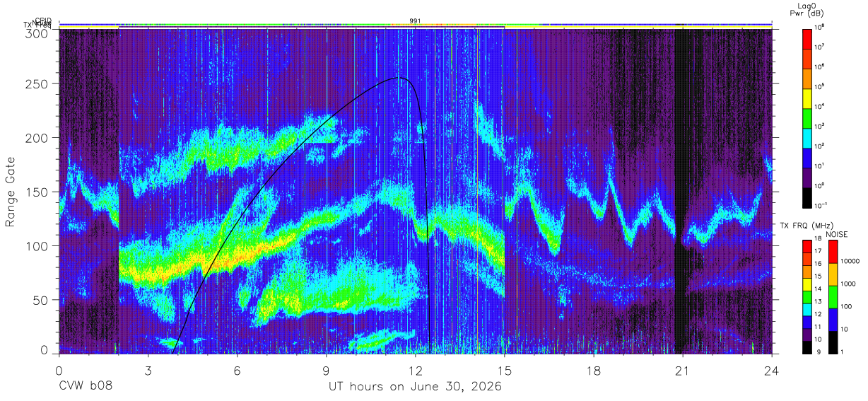Click the UT hour tick label 15

coord(505,371)
